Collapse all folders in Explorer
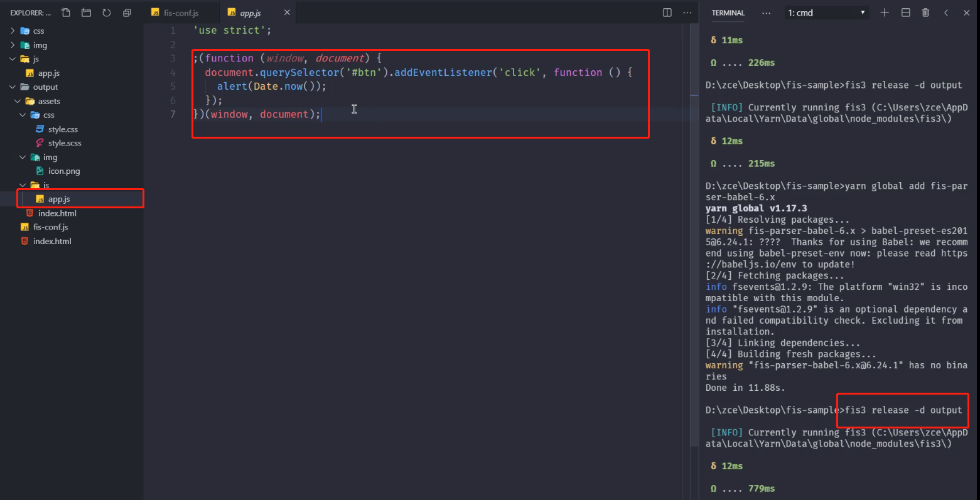 click(127, 13)
